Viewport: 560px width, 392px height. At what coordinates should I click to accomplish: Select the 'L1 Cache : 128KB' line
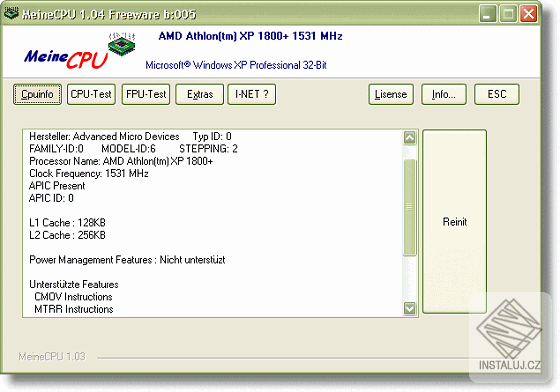tap(67, 223)
